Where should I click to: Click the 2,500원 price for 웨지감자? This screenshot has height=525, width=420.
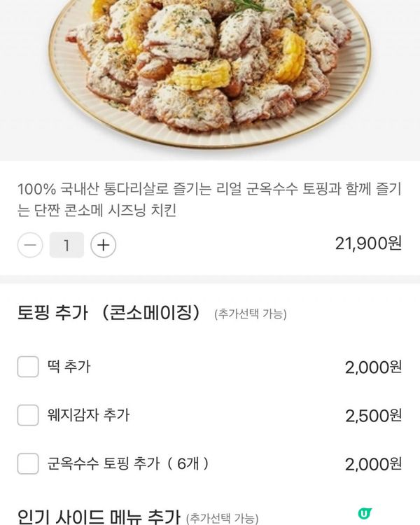click(x=373, y=415)
